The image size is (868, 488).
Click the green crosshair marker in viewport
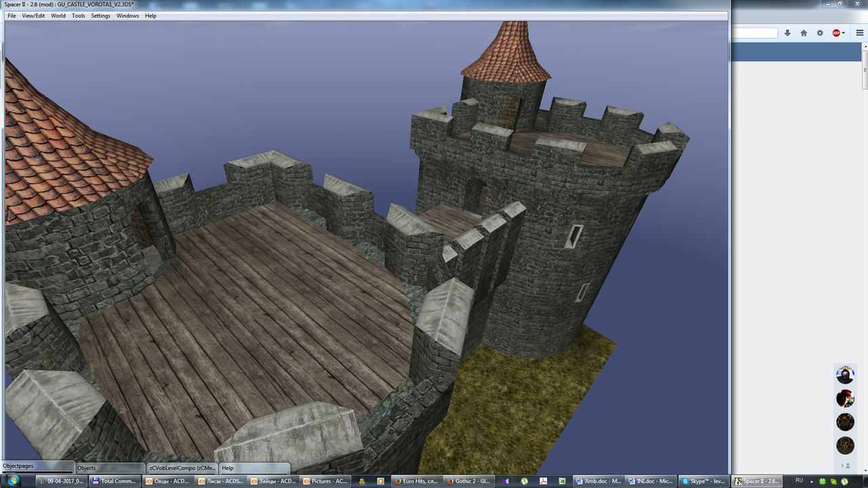click(x=367, y=257)
